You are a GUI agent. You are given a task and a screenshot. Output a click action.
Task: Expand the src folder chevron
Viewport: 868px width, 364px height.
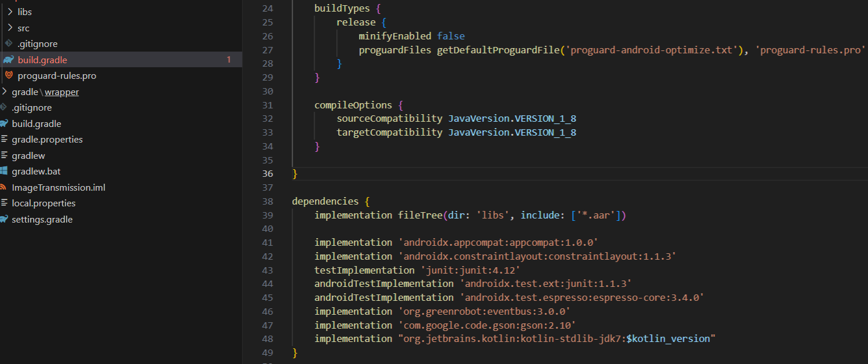tap(10, 28)
